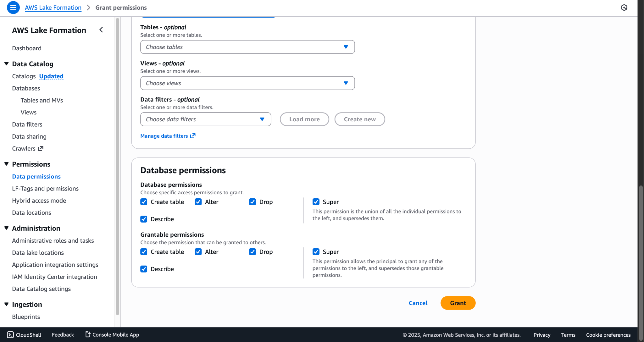Collapse the AWS Lake Formation sidebar chevron
The image size is (644, 342).
(x=101, y=30)
